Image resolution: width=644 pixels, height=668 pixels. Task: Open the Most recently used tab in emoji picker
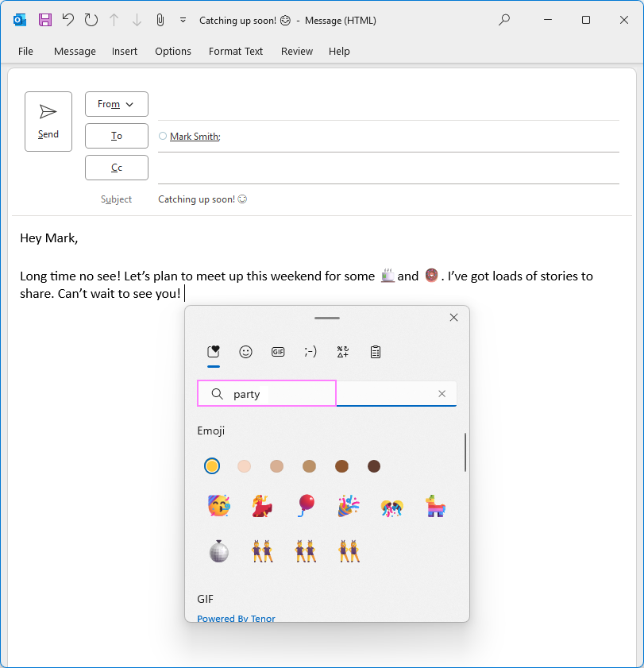click(214, 352)
